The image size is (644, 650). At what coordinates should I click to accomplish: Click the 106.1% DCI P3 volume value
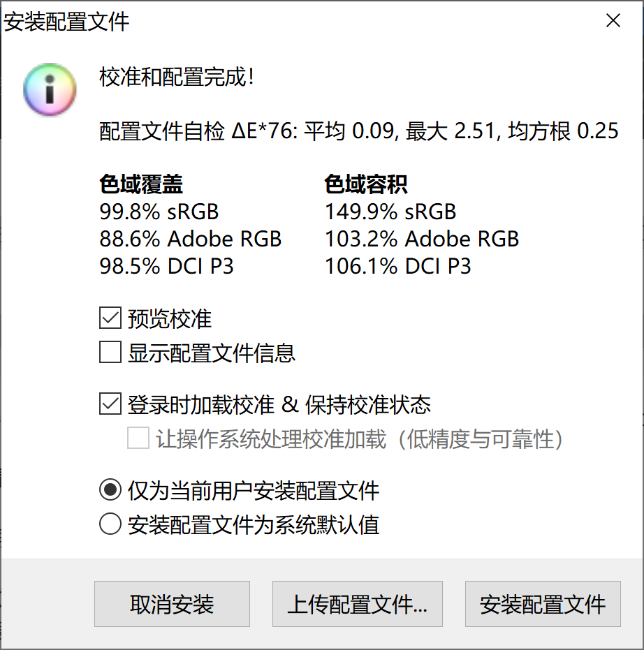397,266
